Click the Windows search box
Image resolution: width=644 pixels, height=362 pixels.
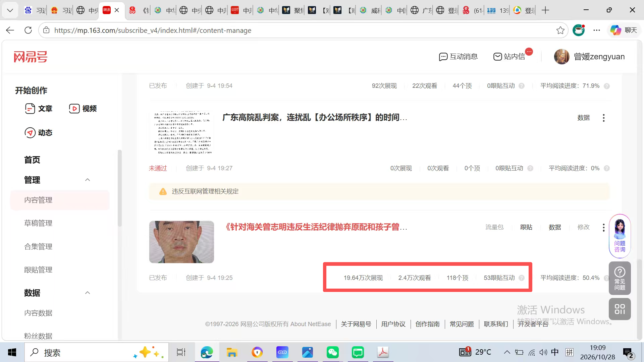(97, 352)
